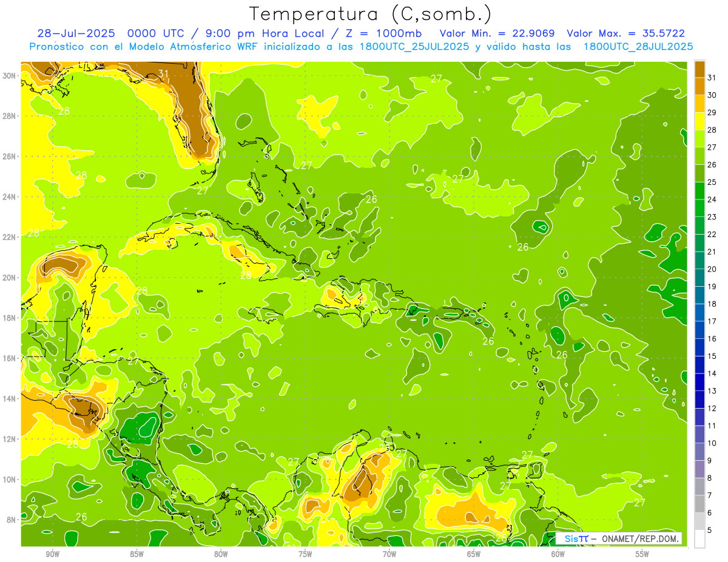This screenshot has height=562, width=728.
Task: Click the '10N' latitude axis label
Action: pyautogui.click(x=9, y=479)
